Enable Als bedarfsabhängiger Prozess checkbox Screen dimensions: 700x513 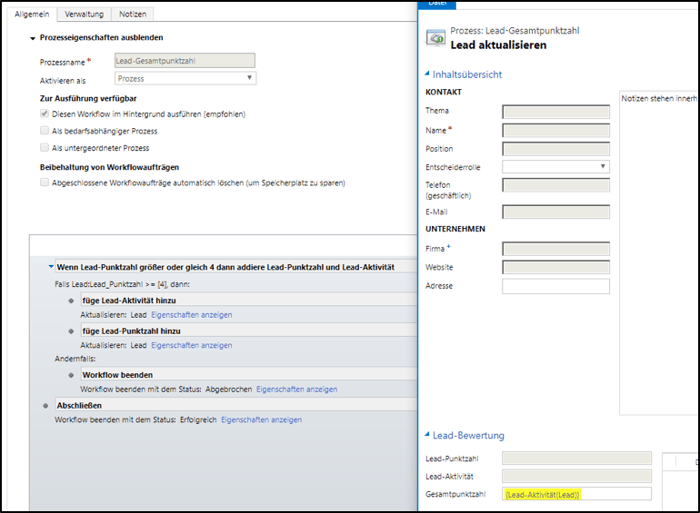44,130
